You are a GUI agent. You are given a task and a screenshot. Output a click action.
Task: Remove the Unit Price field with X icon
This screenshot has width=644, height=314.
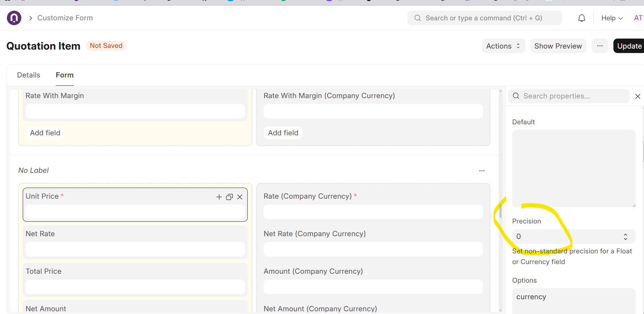tap(240, 197)
